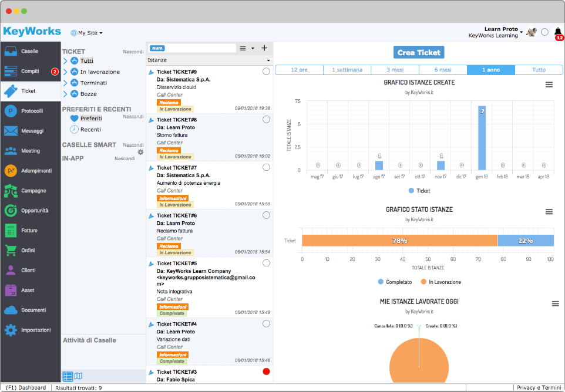Open the Protocolli icon in sidebar
The image size is (565, 392).
pos(11,111)
